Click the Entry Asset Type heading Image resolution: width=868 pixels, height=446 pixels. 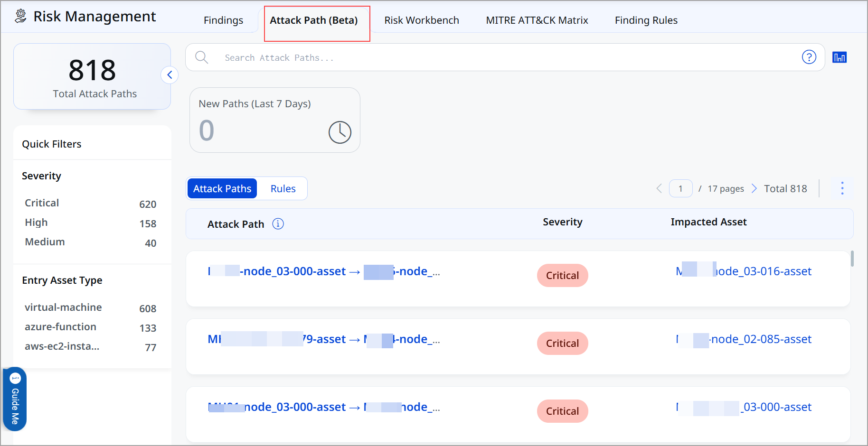pyautogui.click(x=62, y=280)
